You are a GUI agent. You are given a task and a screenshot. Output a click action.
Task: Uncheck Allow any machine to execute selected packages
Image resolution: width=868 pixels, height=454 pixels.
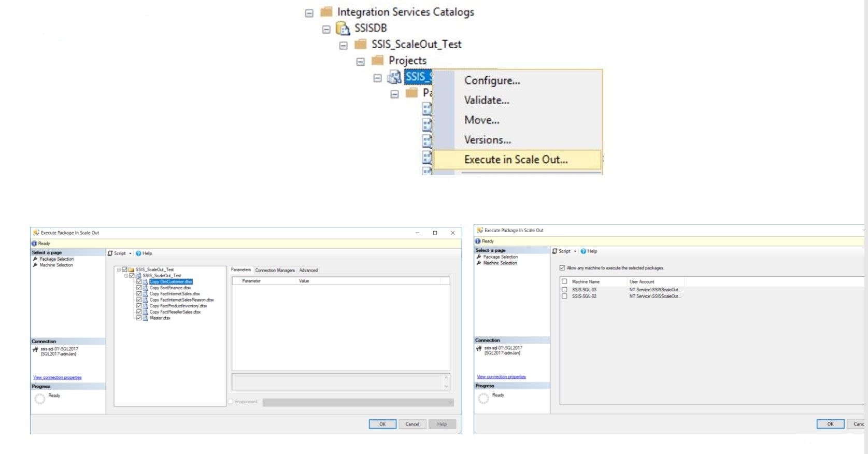pos(562,268)
